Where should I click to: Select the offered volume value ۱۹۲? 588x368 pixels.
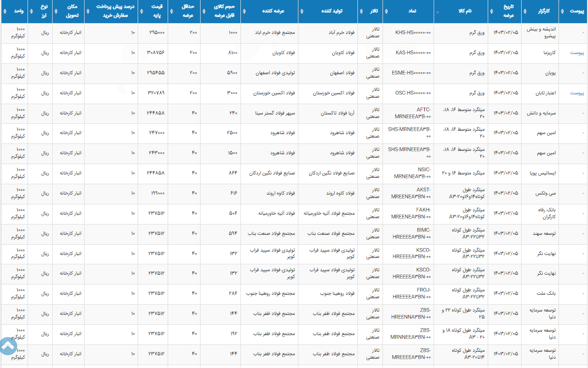coord(234,334)
